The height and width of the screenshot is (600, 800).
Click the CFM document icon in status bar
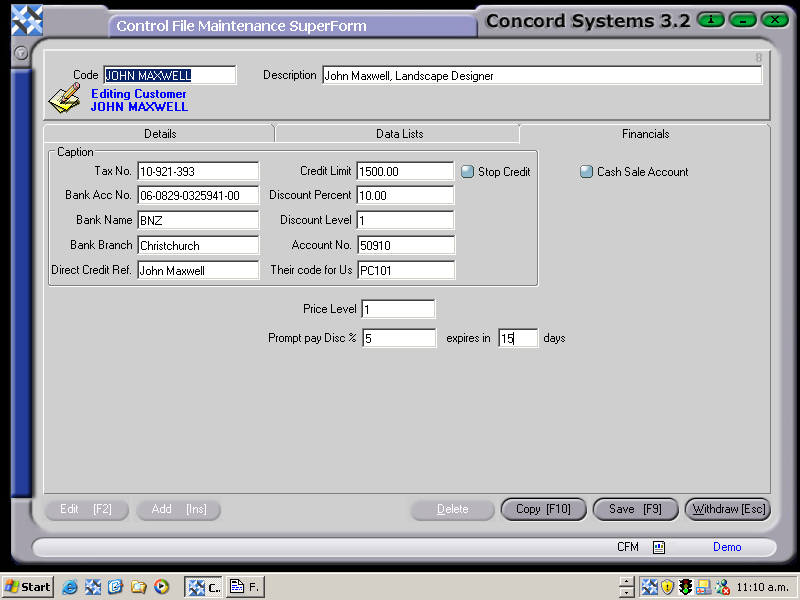point(658,547)
